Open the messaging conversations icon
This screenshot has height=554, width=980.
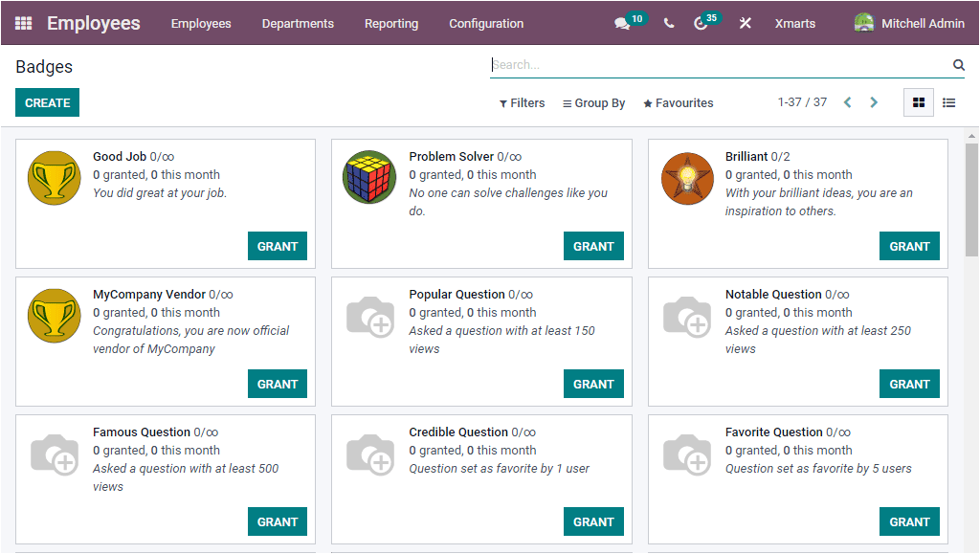click(623, 22)
